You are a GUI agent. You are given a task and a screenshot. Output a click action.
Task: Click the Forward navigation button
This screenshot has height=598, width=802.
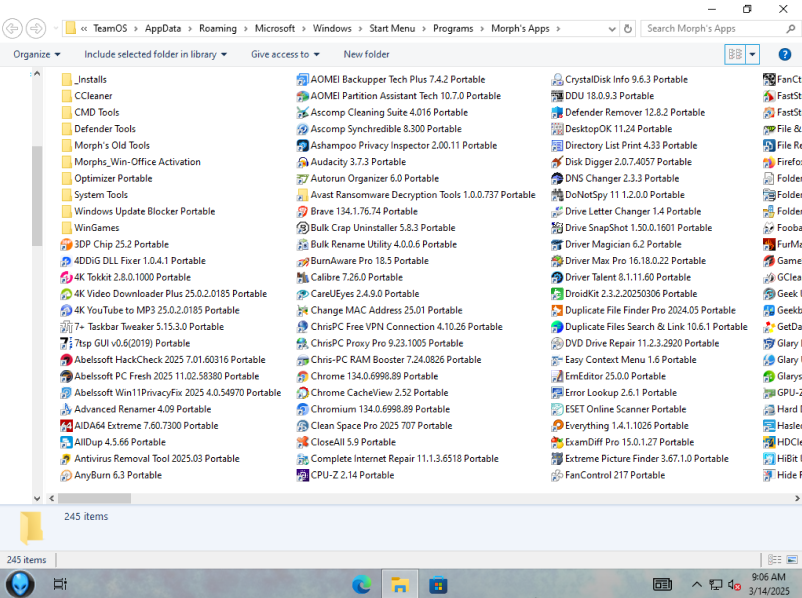36,28
